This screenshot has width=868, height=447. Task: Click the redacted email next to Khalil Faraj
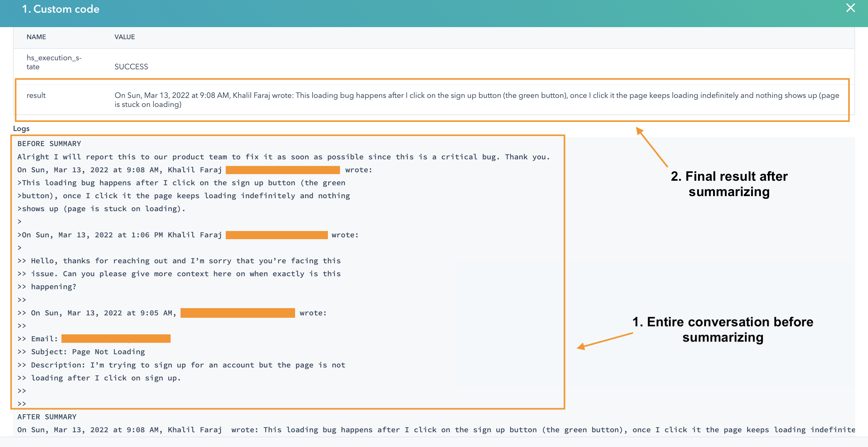[x=282, y=170]
